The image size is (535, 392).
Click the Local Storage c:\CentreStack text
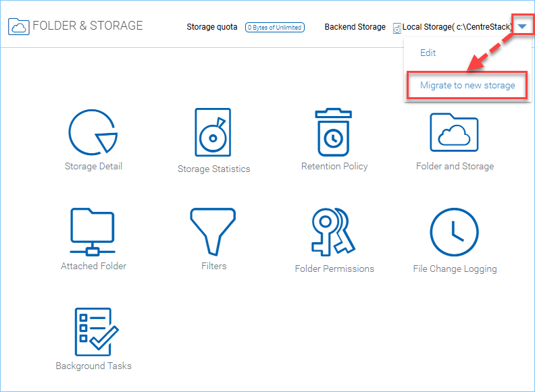(457, 27)
